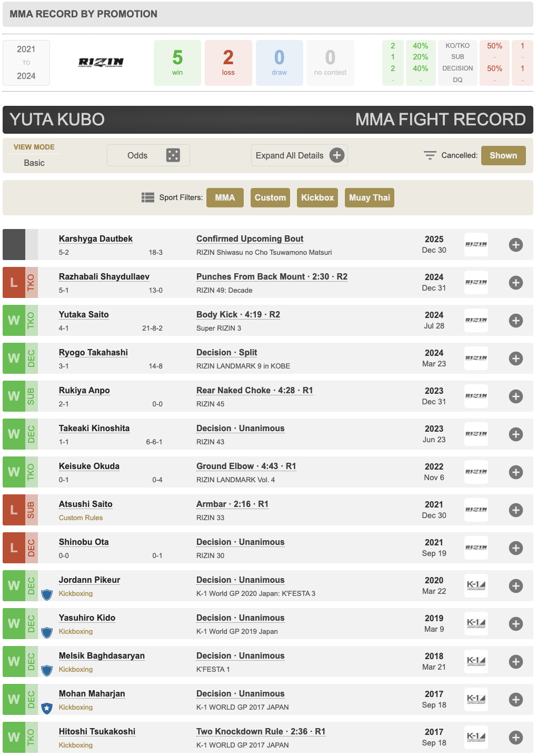Toggle the MMA sport filter
The width and height of the screenshot is (537, 756).
[225, 197]
